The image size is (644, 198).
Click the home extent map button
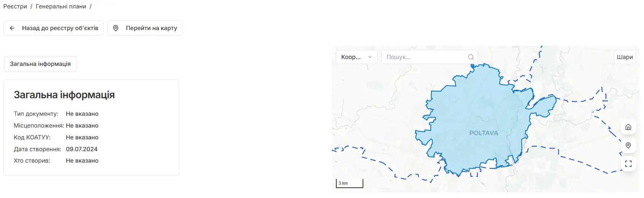tap(628, 127)
